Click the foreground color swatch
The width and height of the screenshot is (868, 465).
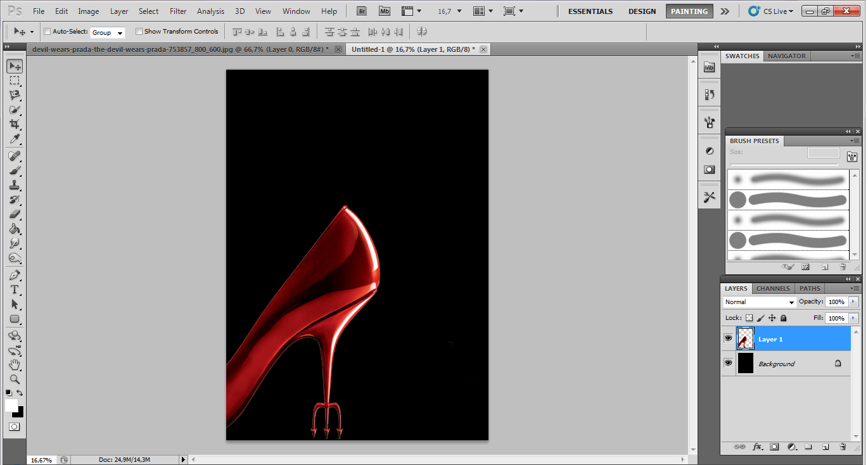11,405
